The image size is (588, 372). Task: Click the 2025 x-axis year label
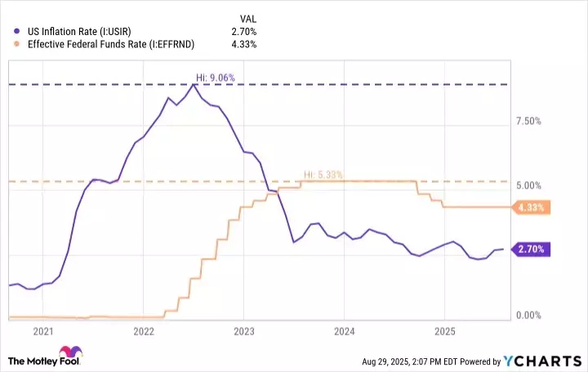[x=443, y=331]
